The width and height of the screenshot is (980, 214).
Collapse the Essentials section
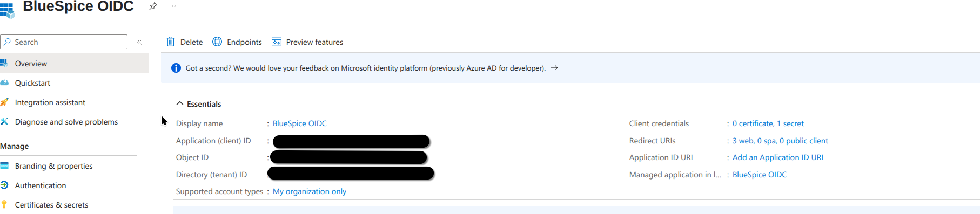(x=180, y=103)
